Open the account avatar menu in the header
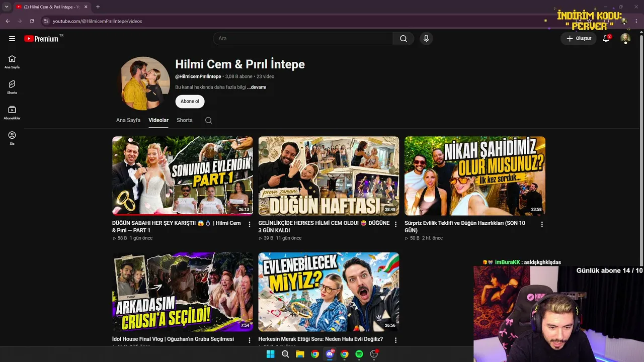 click(x=625, y=39)
